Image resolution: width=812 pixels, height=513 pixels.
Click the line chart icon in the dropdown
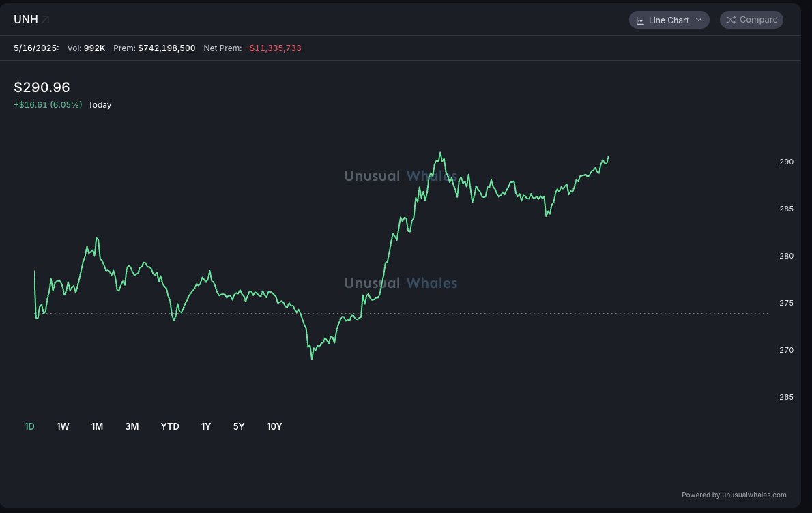(x=640, y=20)
